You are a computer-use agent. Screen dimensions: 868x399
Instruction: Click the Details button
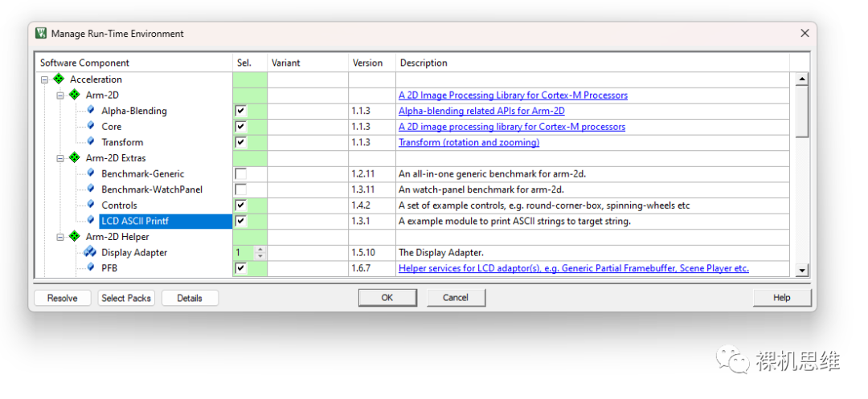tap(190, 298)
